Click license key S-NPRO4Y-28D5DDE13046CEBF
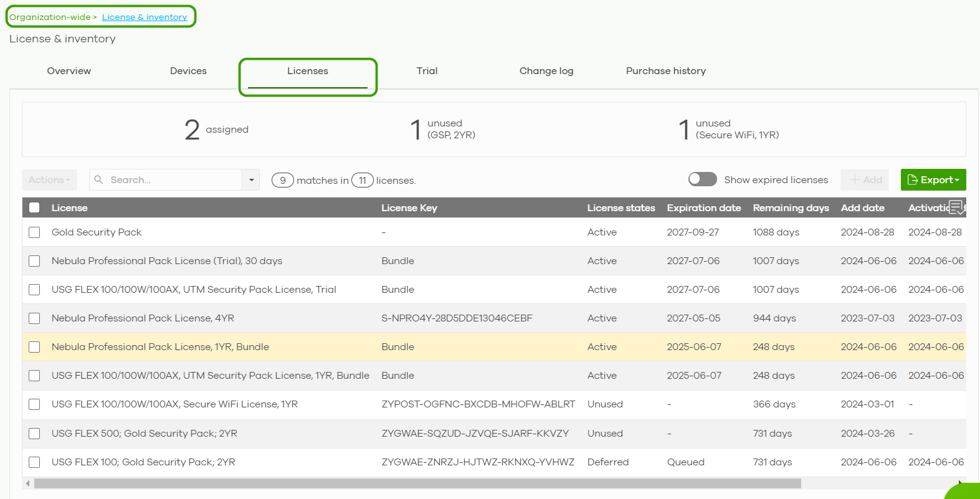 [x=457, y=318]
